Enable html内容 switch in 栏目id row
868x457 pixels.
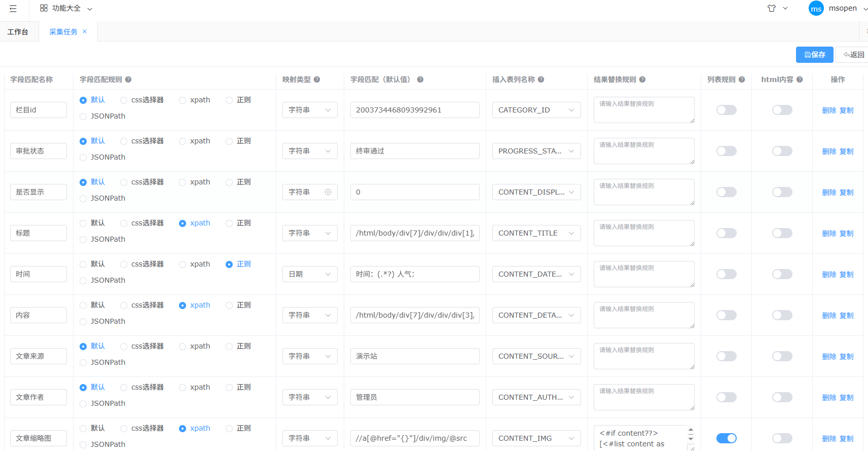(x=782, y=110)
